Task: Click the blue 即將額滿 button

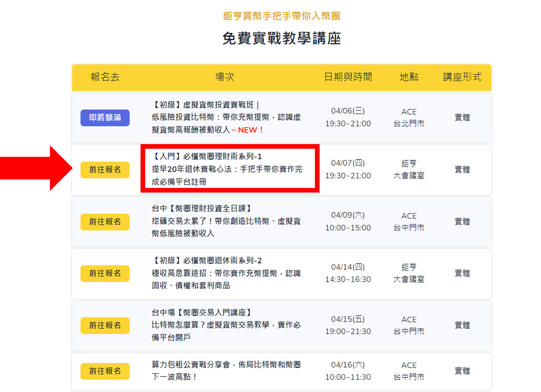Action: tap(105, 118)
